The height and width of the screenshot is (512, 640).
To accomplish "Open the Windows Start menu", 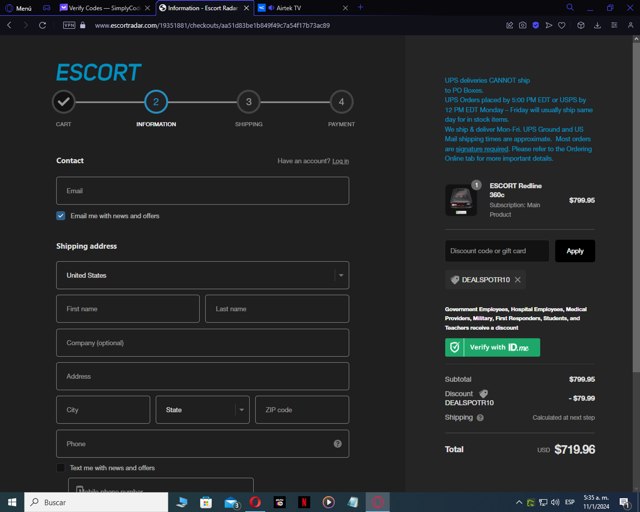I will click(x=12, y=502).
